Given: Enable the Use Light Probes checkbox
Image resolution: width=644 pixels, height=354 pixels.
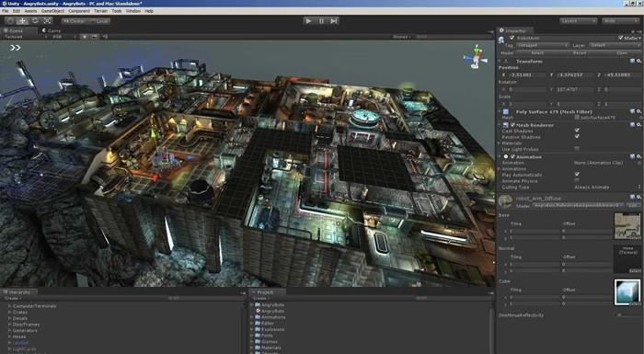Looking at the screenshot, I should pyautogui.click(x=577, y=149).
